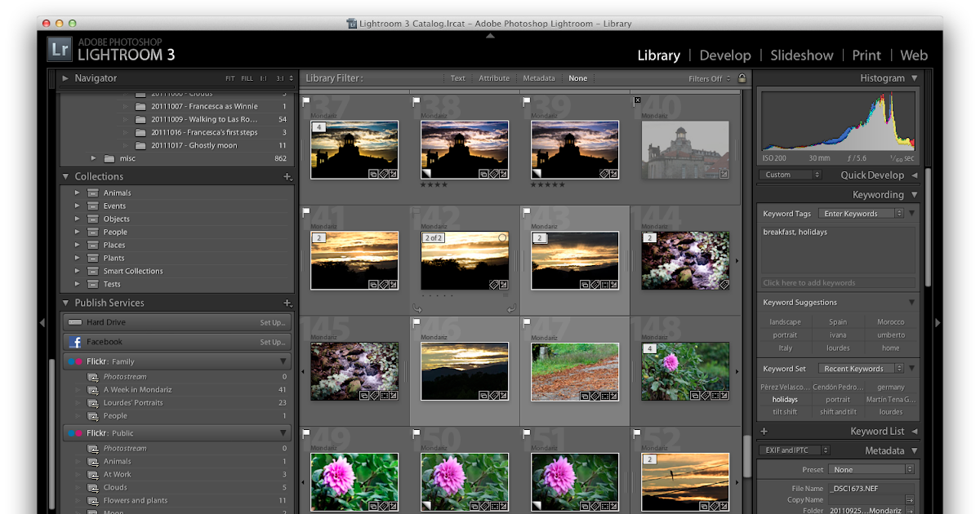Collapse the Publish Services panel
This screenshot has height=514, width=980.
[x=65, y=303]
